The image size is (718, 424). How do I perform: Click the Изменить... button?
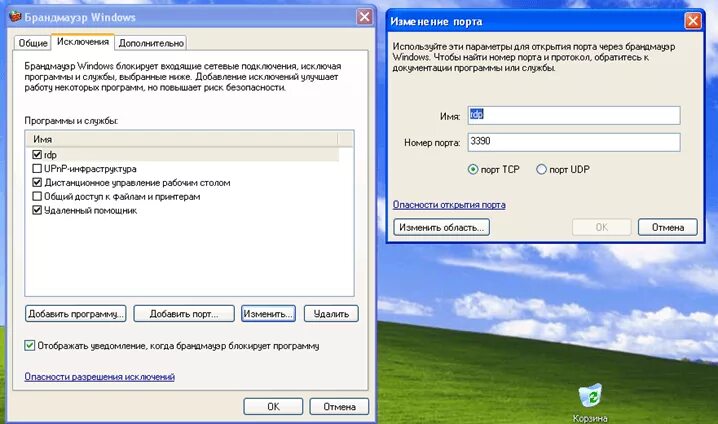click(268, 314)
